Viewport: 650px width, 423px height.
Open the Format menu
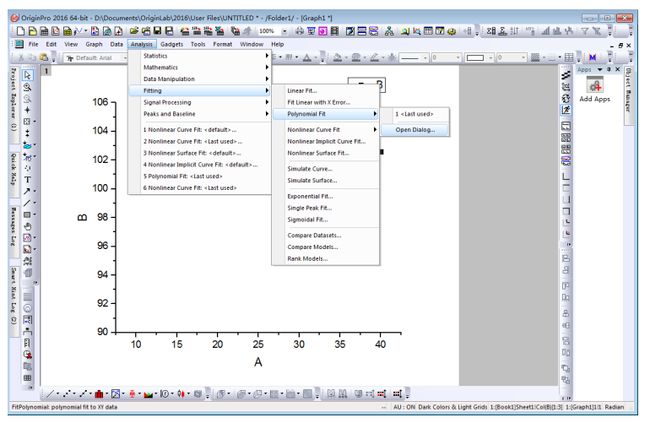tap(223, 44)
